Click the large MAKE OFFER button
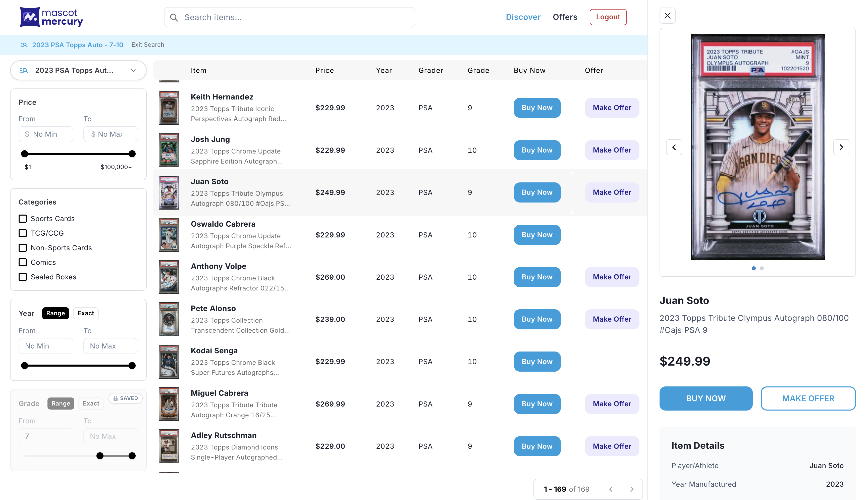 pos(808,398)
